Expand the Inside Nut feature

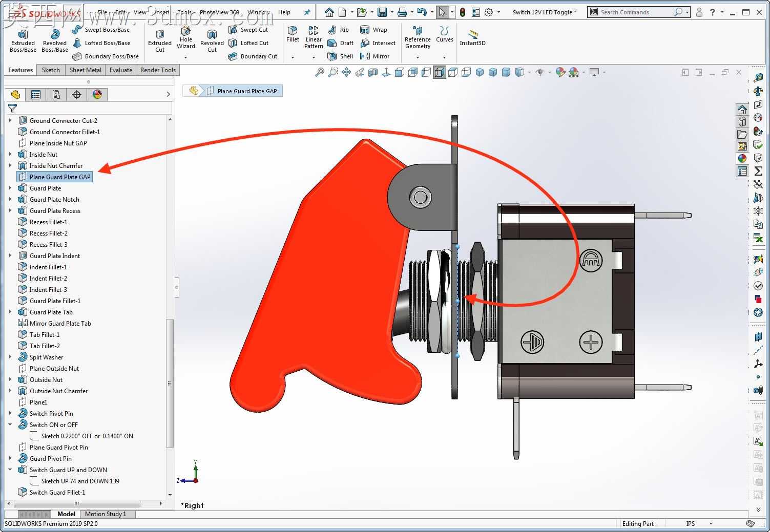[10, 155]
